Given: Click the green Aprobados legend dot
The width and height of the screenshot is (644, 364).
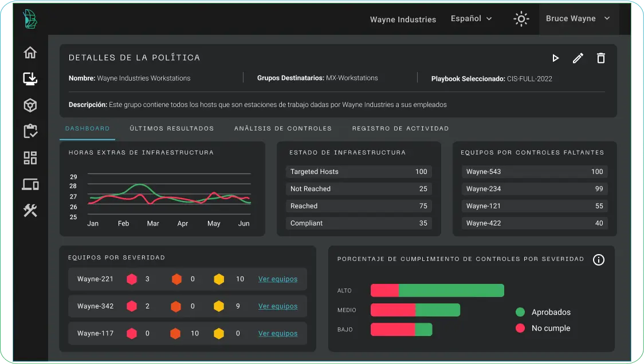Looking at the screenshot, I should [x=520, y=312].
